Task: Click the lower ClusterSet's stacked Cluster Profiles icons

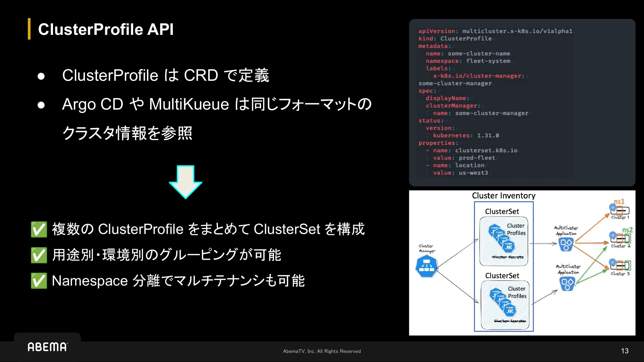Action: 502,302
